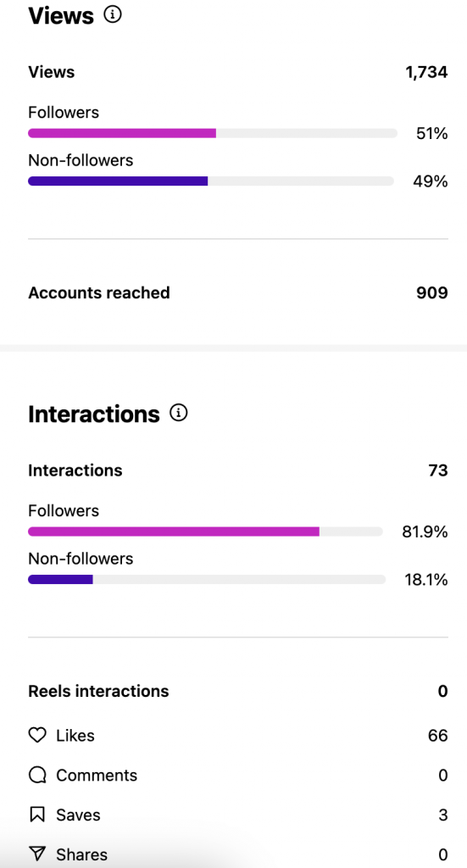This screenshot has height=868, width=467.
Task: Select the pink Followers views bar
Action: point(122,133)
